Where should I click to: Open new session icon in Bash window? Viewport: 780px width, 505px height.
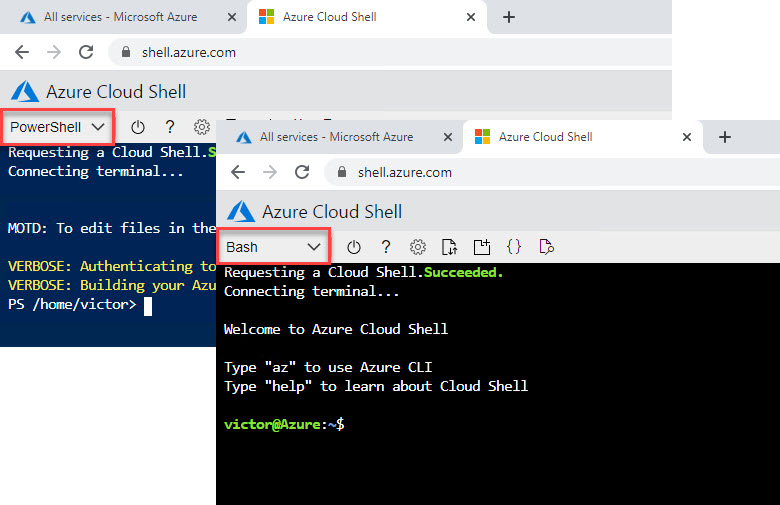pyautogui.click(x=482, y=247)
